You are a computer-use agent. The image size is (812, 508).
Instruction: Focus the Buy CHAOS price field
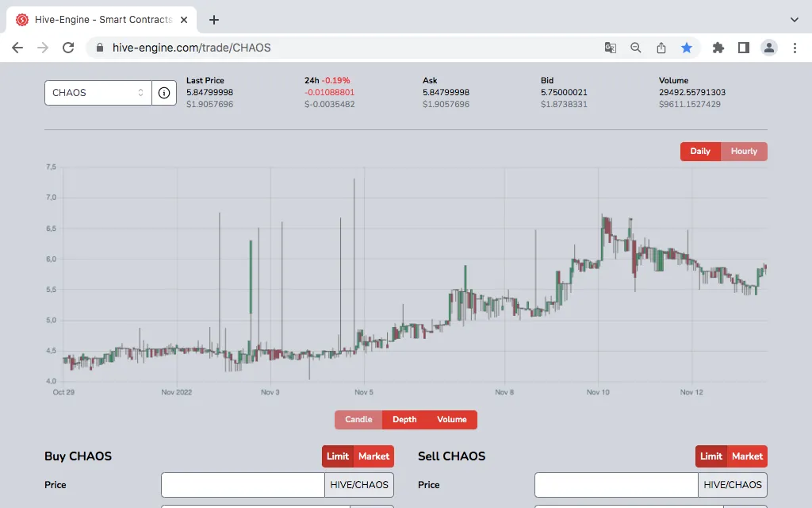(x=243, y=485)
